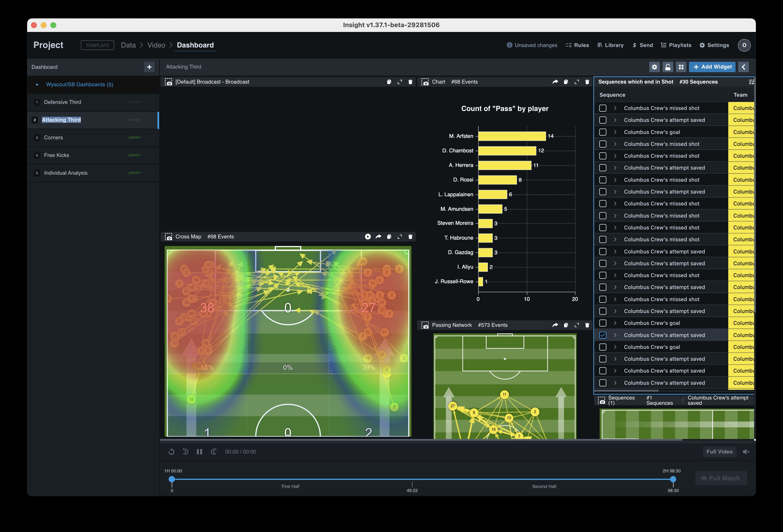Open the grid layout icon
Image resolution: width=783 pixels, height=532 pixels.
click(x=681, y=67)
